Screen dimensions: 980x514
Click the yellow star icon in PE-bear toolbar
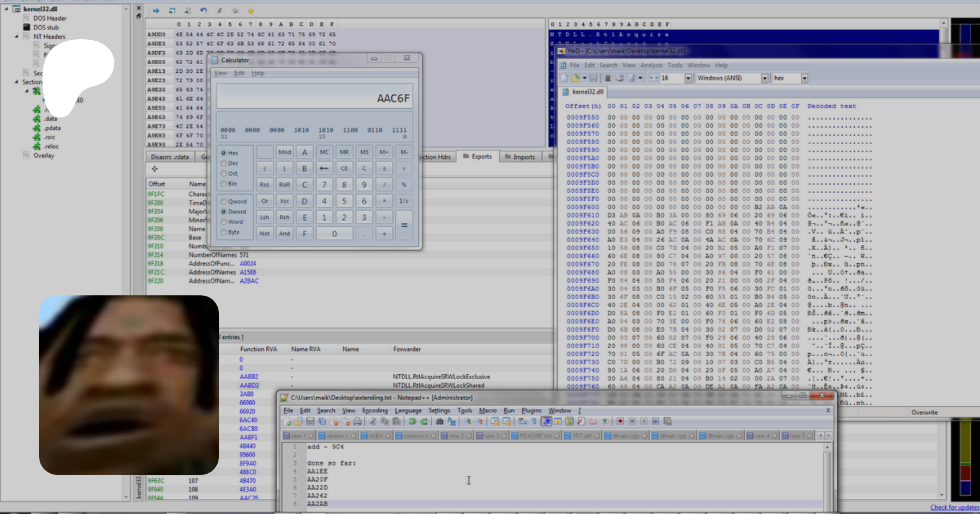click(x=251, y=11)
